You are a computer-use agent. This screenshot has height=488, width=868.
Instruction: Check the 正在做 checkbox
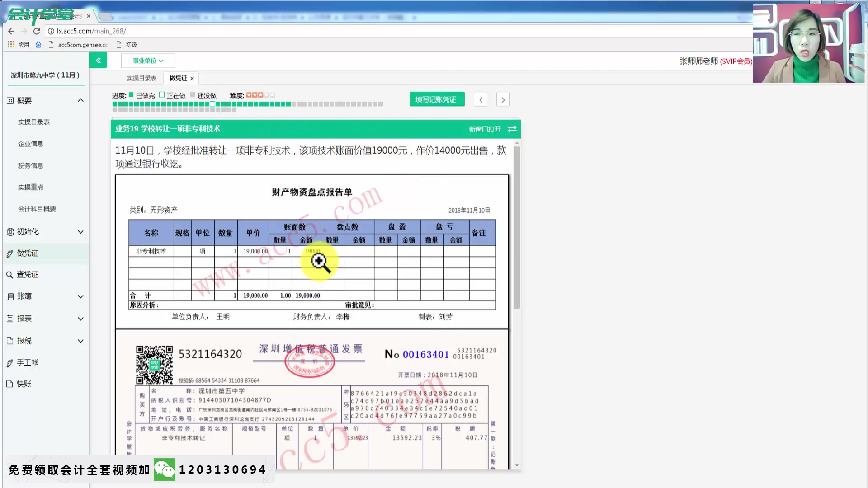coord(161,95)
